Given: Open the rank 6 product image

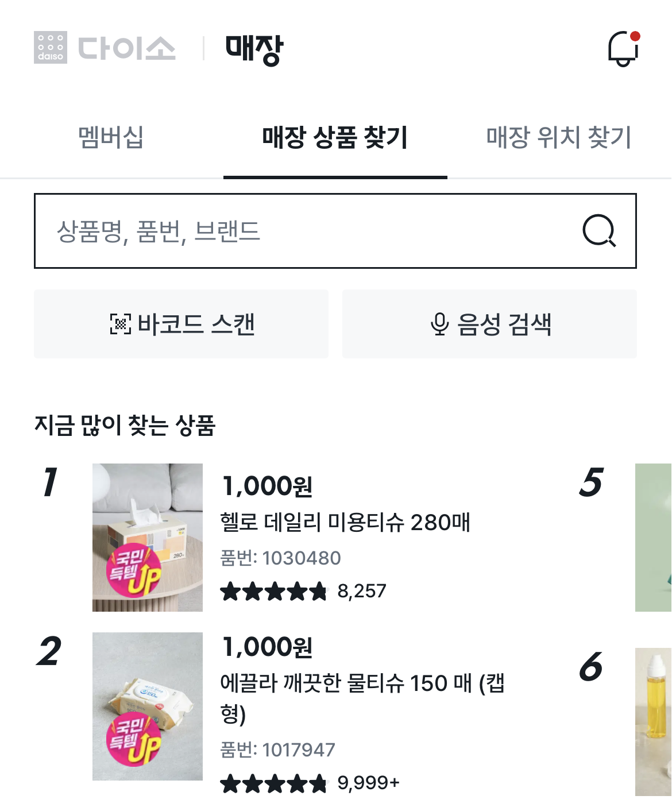Looking at the screenshot, I should (x=654, y=721).
